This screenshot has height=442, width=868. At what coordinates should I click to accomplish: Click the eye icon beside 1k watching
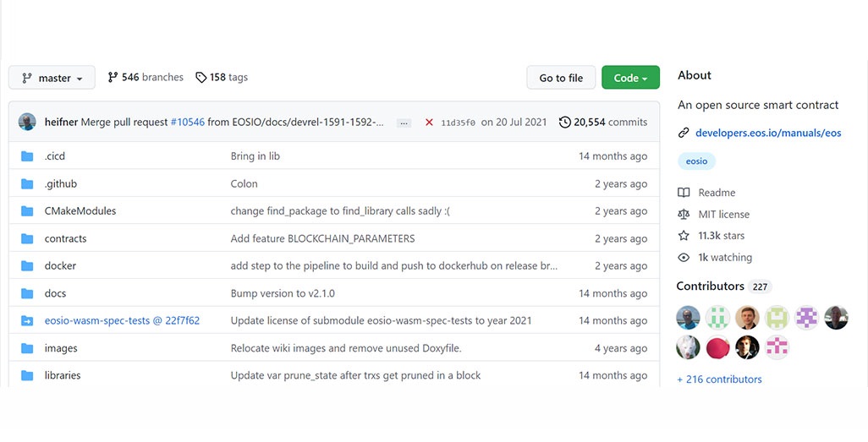coord(684,257)
